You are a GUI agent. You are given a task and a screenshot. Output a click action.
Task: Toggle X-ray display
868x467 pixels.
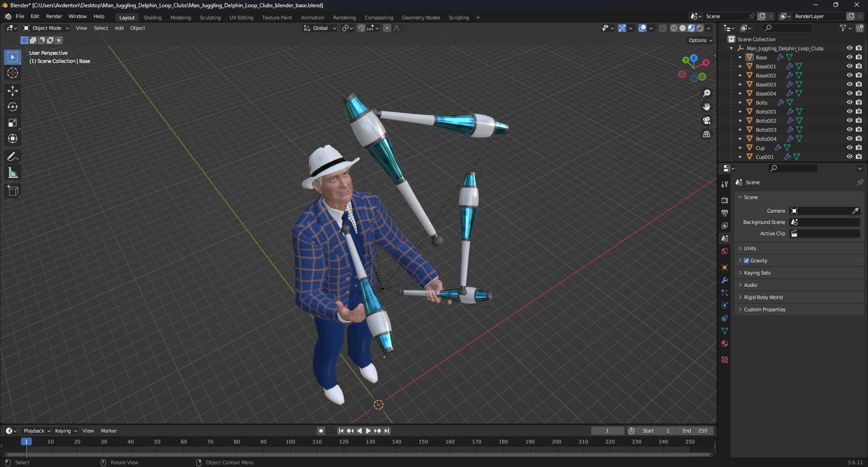(x=662, y=28)
